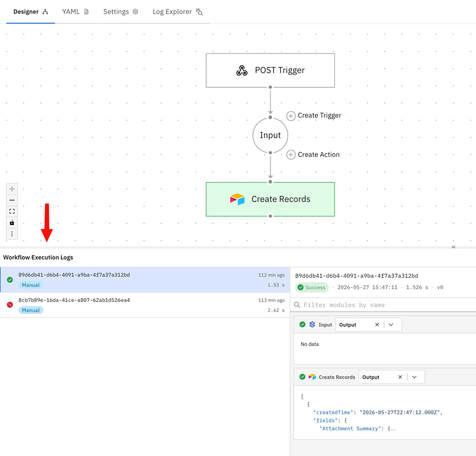The height and width of the screenshot is (456, 476).
Task: Fit the workflow view to screen
Action: coord(12,211)
